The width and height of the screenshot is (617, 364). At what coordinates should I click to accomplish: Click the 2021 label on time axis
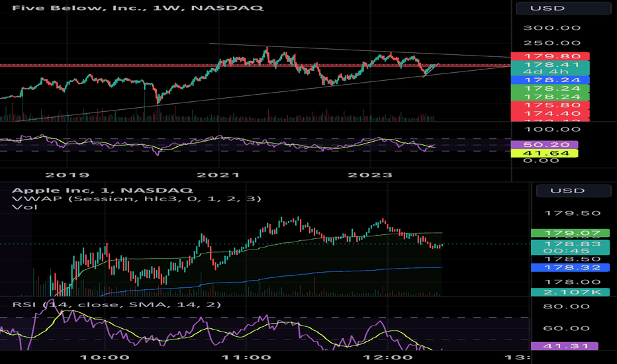click(x=218, y=175)
